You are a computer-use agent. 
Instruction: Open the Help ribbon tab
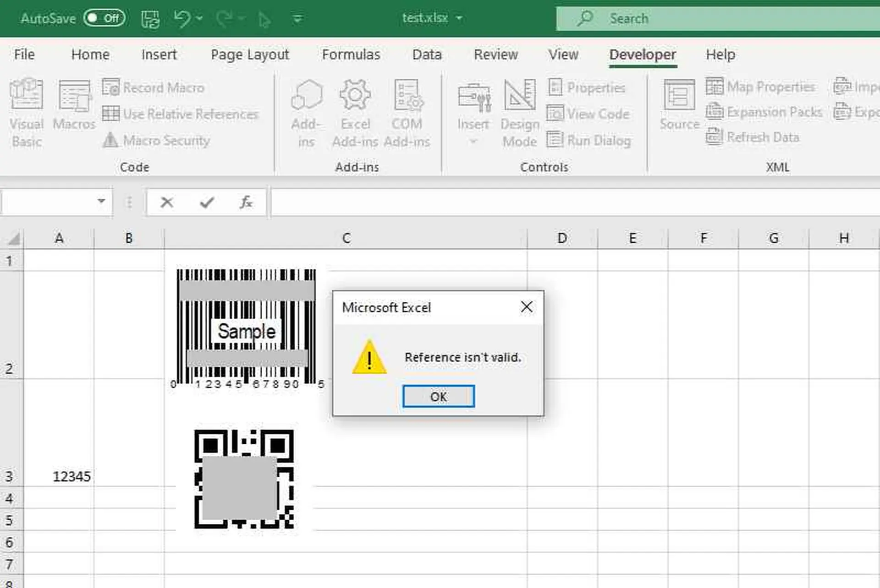[720, 54]
